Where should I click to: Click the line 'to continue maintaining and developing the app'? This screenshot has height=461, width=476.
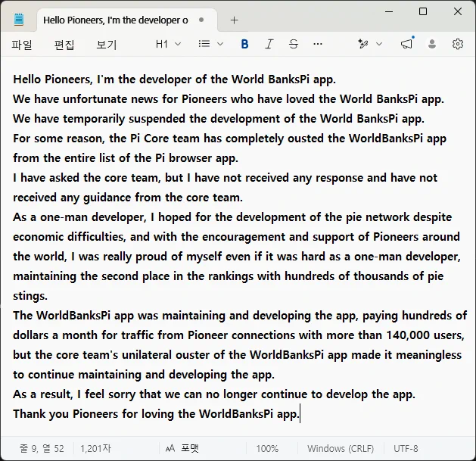144,375
